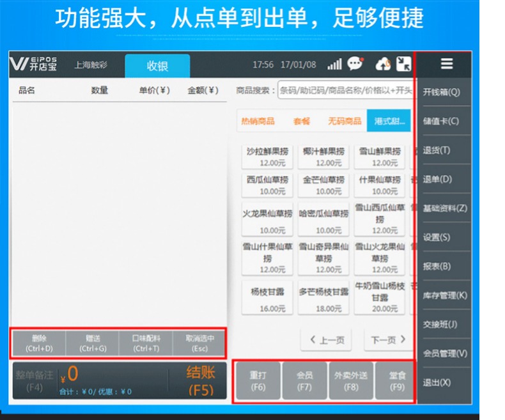Click the 17:56 17/01/08 clock
505x420 pixels.
coord(284,65)
